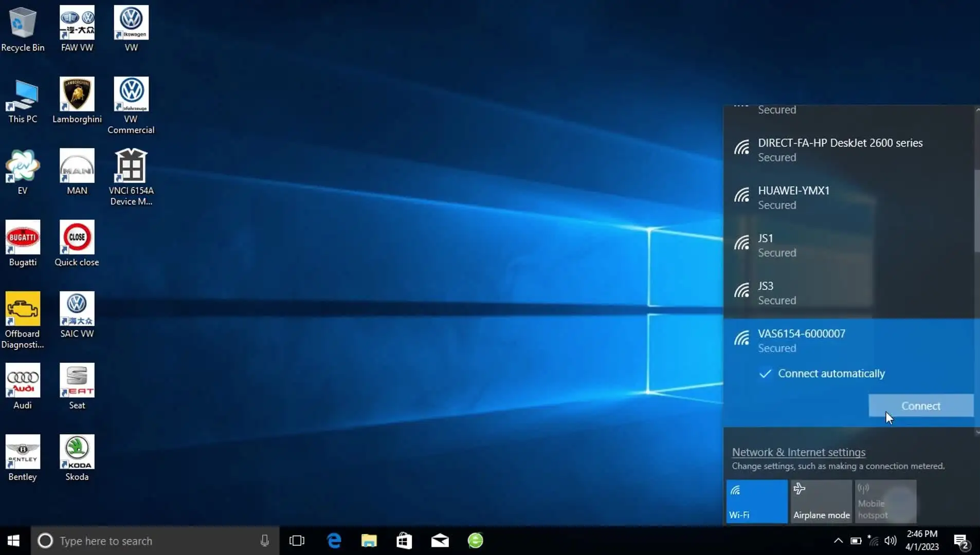Select the Offboard Diagnostic shortcut
Screen dimensions: 980x555
pos(23,321)
